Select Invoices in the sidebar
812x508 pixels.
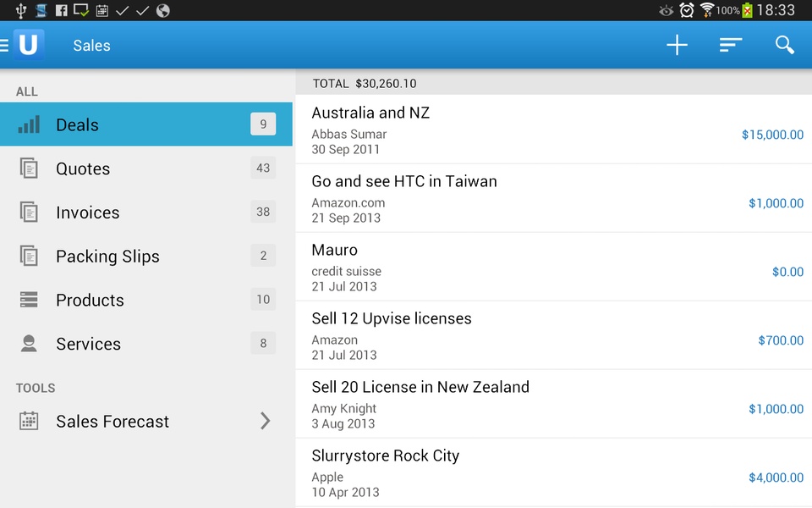146,212
